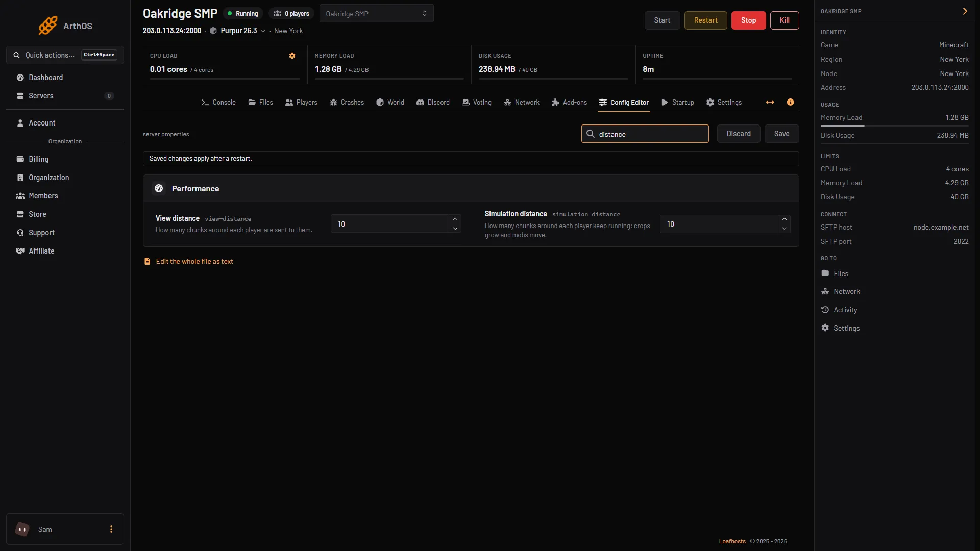Increase the View distance value

point(455,219)
